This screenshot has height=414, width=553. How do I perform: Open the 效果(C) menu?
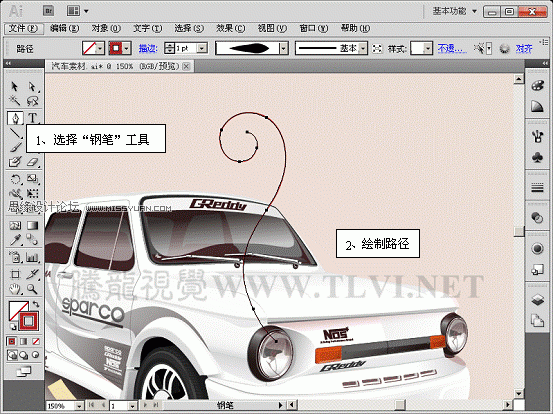[x=231, y=29]
